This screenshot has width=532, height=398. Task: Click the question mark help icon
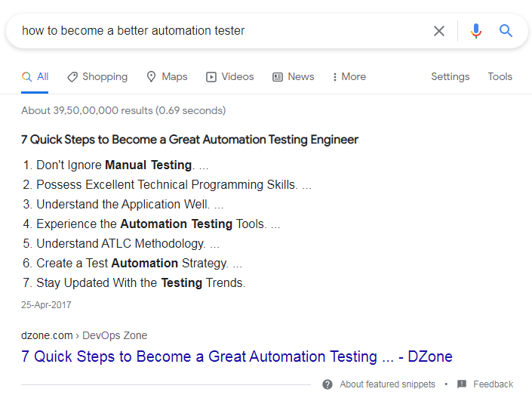[x=328, y=384]
